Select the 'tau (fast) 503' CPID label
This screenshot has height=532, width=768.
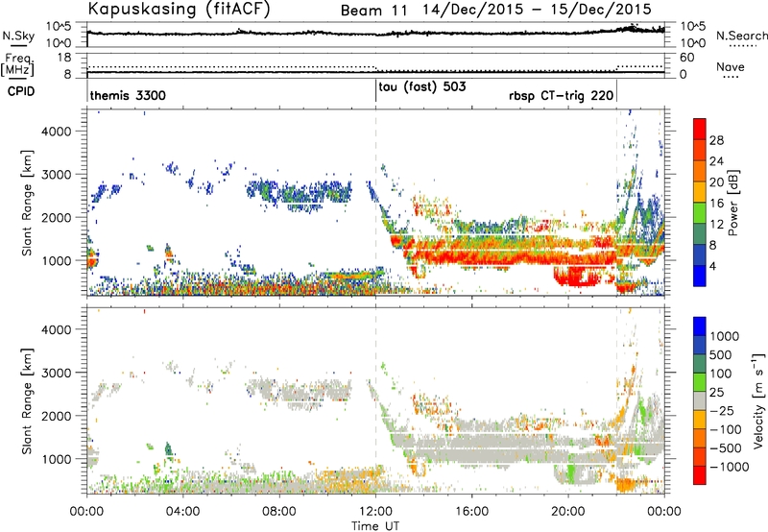click(422, 87)
